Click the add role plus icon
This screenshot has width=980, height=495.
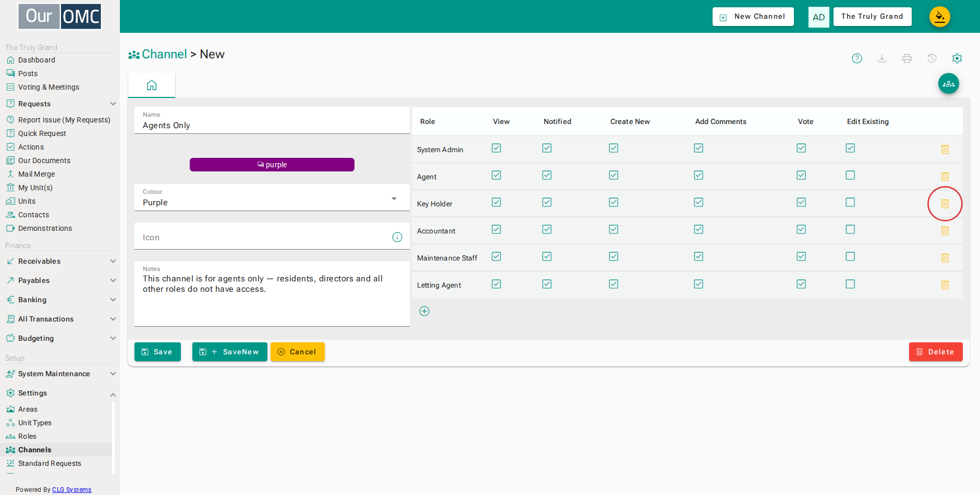pyautogui.click(x=424, y=311)
